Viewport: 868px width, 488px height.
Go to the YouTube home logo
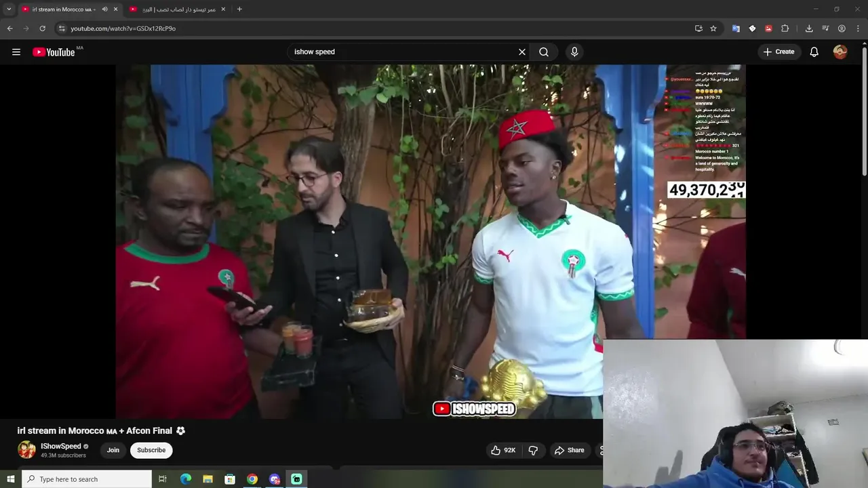pyautogui.click(x=54, y=52)
